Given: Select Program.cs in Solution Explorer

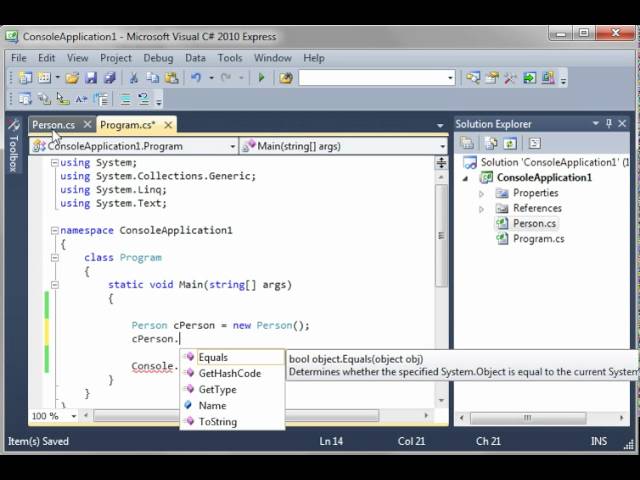Looking at the screenshot, I should pos(539,239).
